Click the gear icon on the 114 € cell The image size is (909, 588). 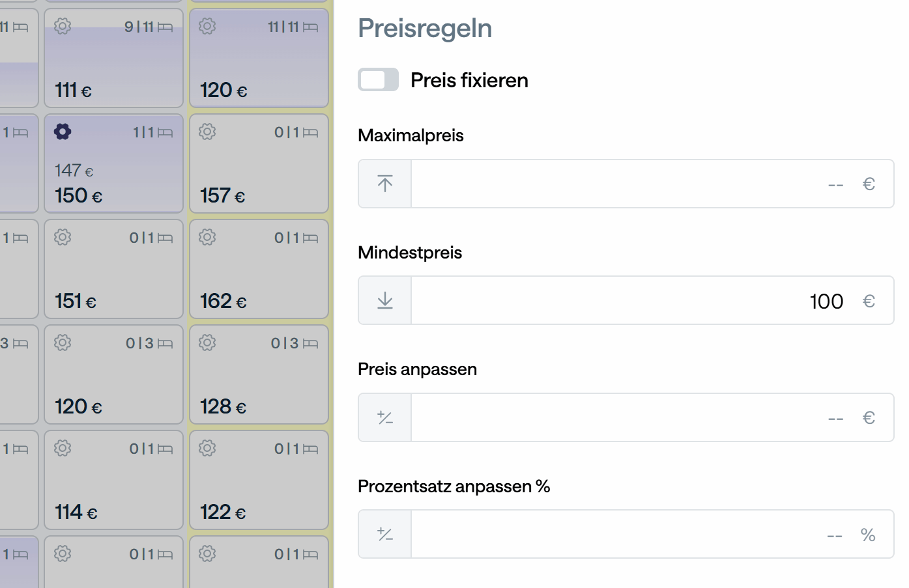pyautogui.click(x=63, y=448)
